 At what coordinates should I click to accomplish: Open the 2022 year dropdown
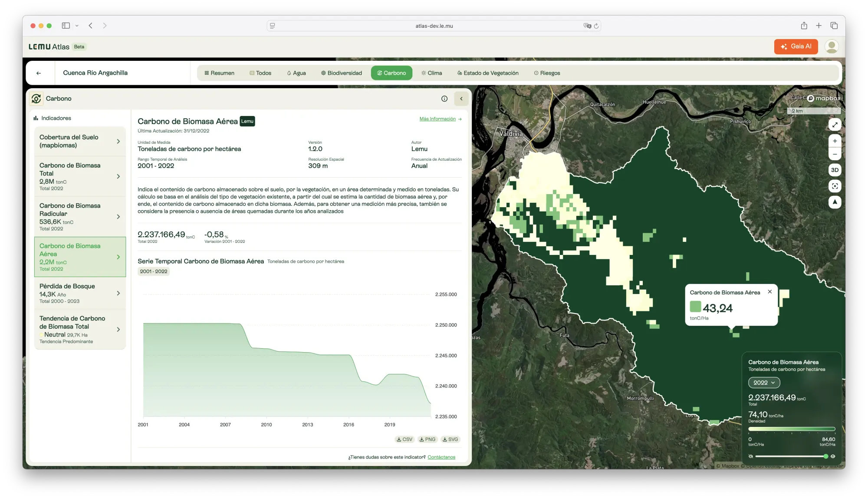click(764, 383)
